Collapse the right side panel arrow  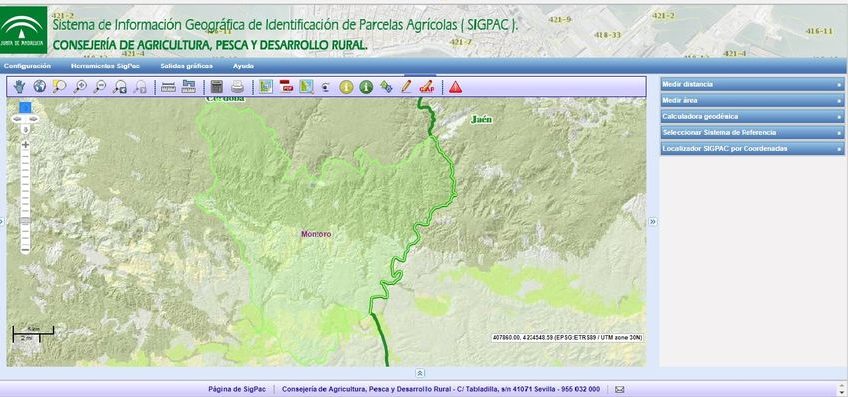[x=653, y=221]
